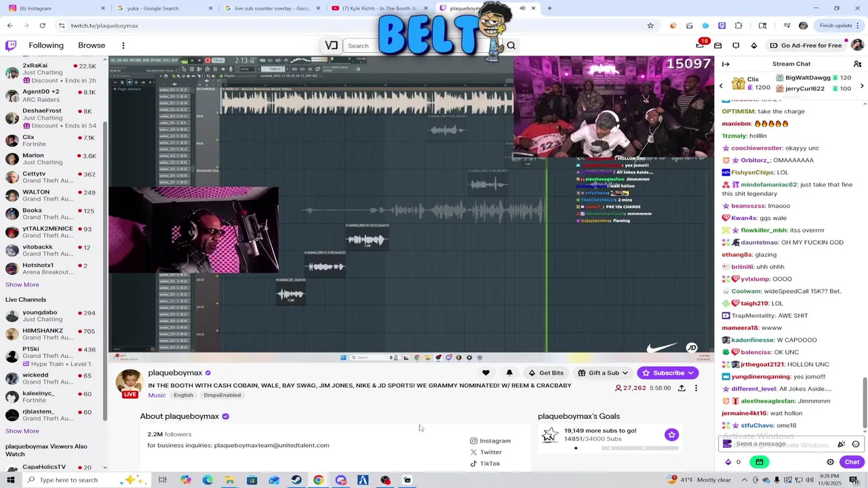
Task: Open the user avatar menu
Action: tap(857, 45)
